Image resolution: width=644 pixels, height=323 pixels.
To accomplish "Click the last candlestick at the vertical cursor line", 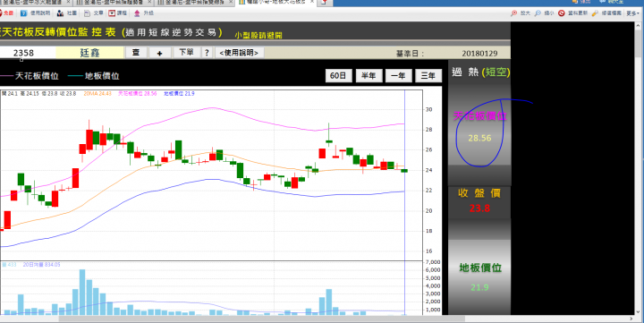I will [404, 171].
